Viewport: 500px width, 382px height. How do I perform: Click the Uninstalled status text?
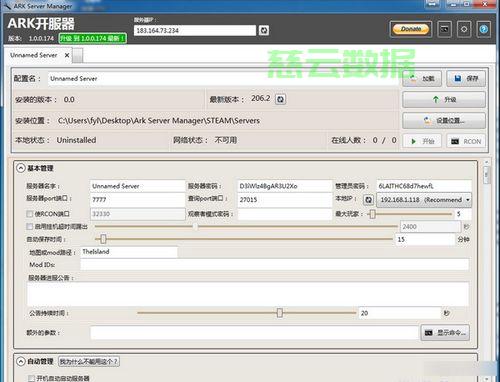coord(76,140)
